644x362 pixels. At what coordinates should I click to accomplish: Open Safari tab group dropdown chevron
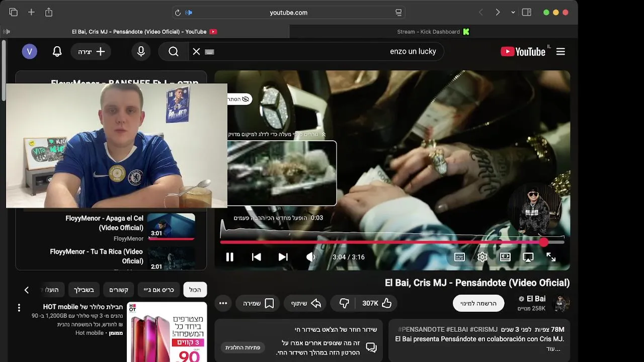click(x=513, y=13)
